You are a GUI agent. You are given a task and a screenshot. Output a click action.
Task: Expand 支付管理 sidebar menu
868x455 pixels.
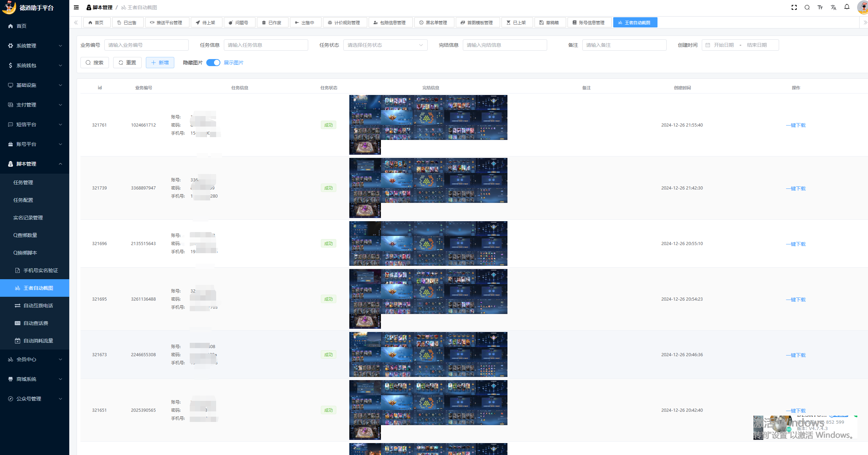(34, 105)
